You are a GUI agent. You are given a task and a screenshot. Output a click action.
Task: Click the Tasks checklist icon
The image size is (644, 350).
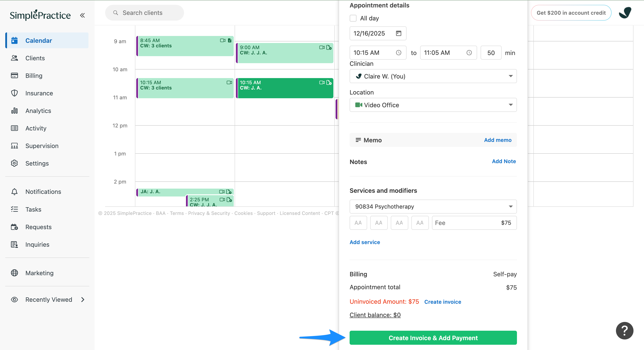[14, 209]
